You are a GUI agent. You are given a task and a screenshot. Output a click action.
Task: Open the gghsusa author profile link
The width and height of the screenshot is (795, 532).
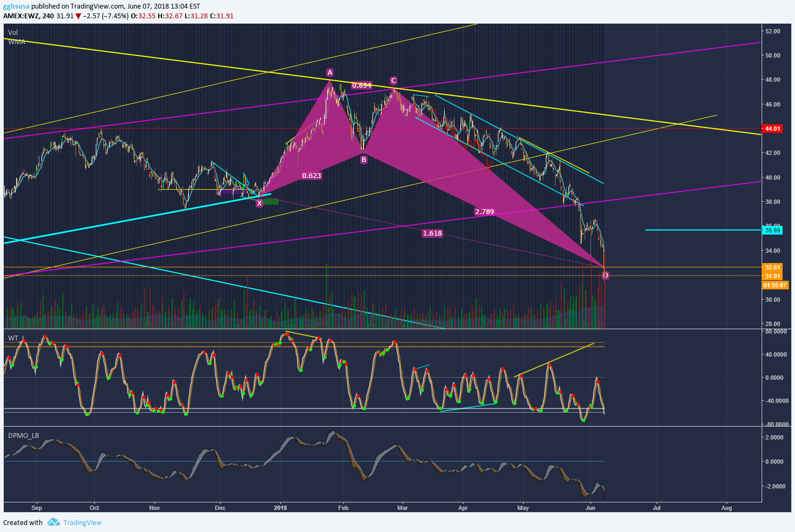[16, 6]
